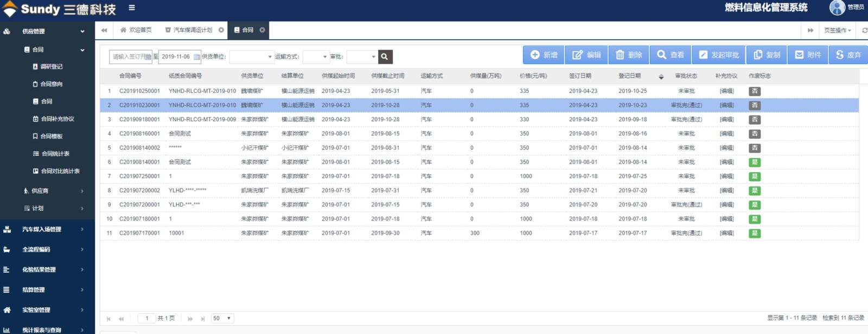The image size is (868, 334).
Task: Click the 复制 copy button
Action: point(767,55)
